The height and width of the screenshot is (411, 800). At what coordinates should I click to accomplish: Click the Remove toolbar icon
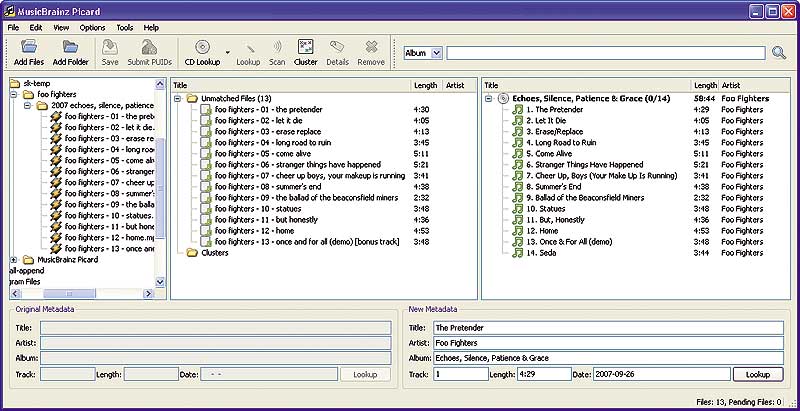point(371,47)
